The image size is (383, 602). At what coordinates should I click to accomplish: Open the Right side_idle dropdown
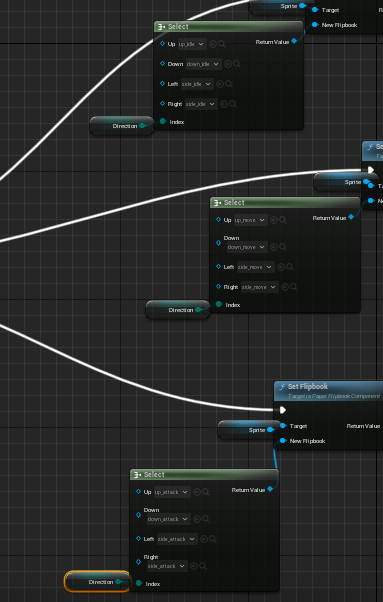click(201, 104)
